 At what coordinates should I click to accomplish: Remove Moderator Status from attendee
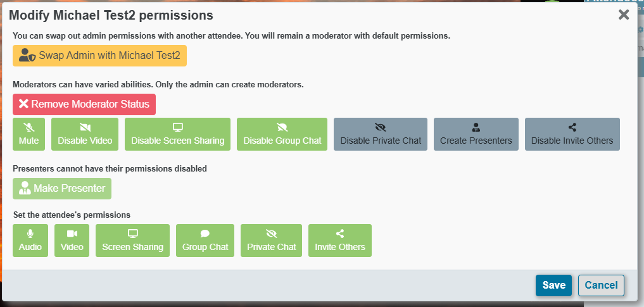84,104
